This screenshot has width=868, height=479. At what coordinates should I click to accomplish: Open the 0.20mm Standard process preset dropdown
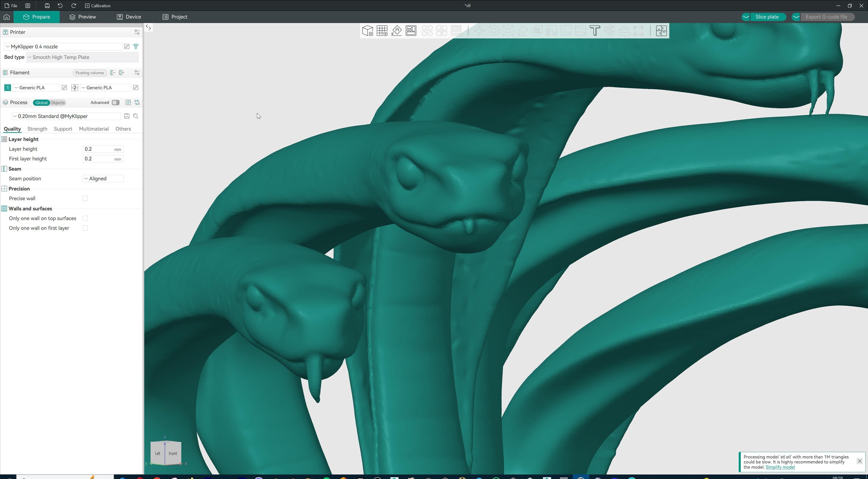[66, 116]
